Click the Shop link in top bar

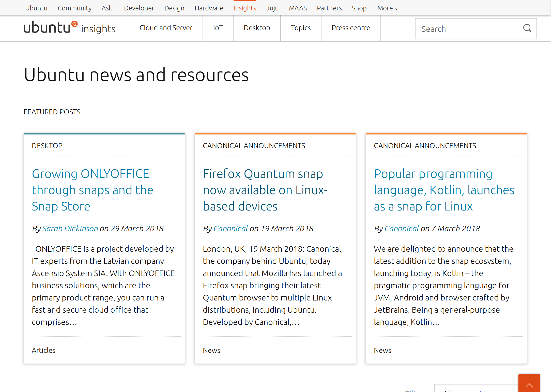click(x=359, y=8)
